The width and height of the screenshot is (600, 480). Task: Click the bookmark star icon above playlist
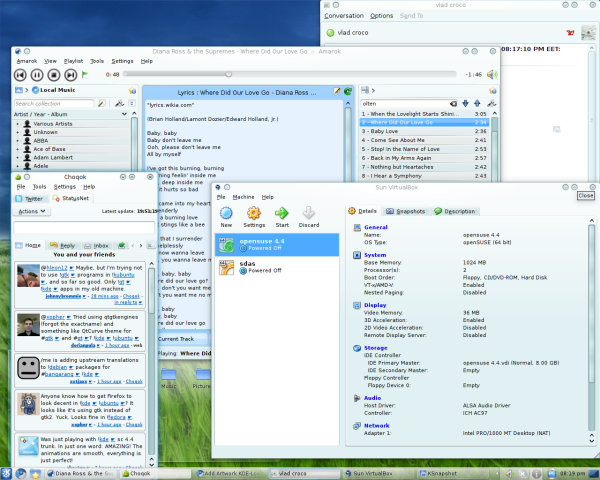492,91
